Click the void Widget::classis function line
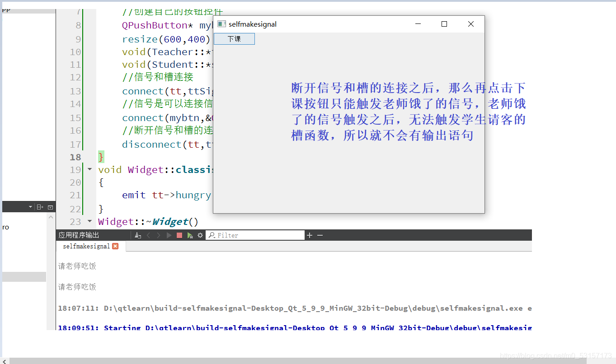The height and width of the screenshot is (364, 616). point(155,170)
